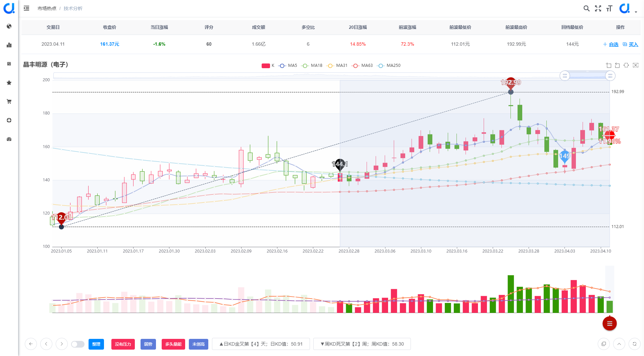Enter fullscreen mode via the expand icon

(598, 8)
